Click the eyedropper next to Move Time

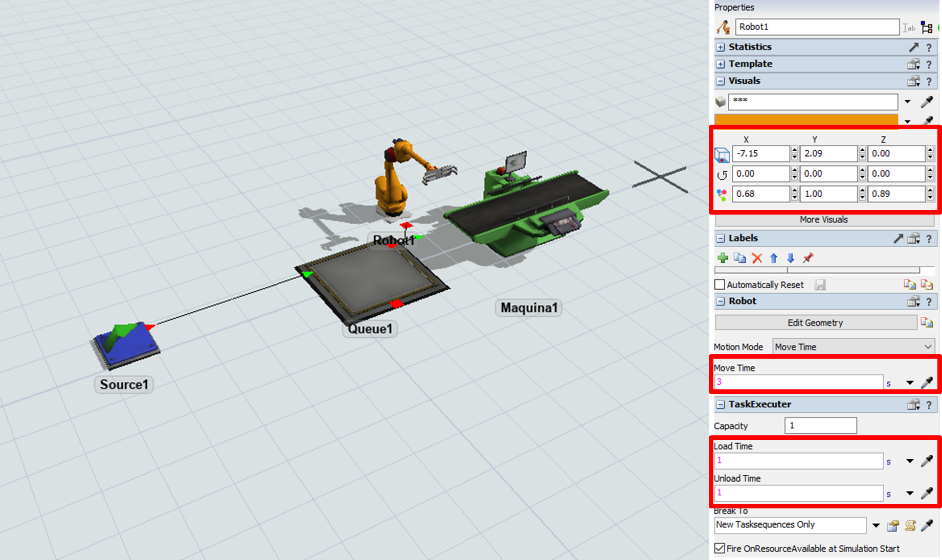pos(927,383)
